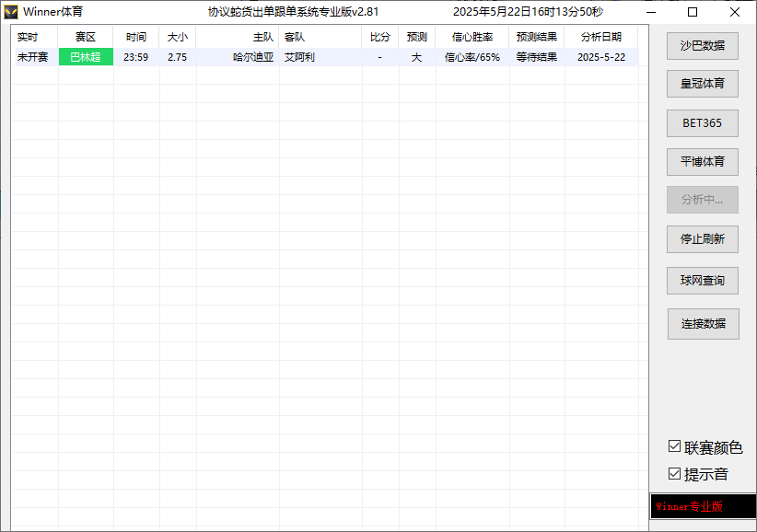Click the 连接数据 button
The width and height of the screenshot is (757, 532).
point(703,324)
